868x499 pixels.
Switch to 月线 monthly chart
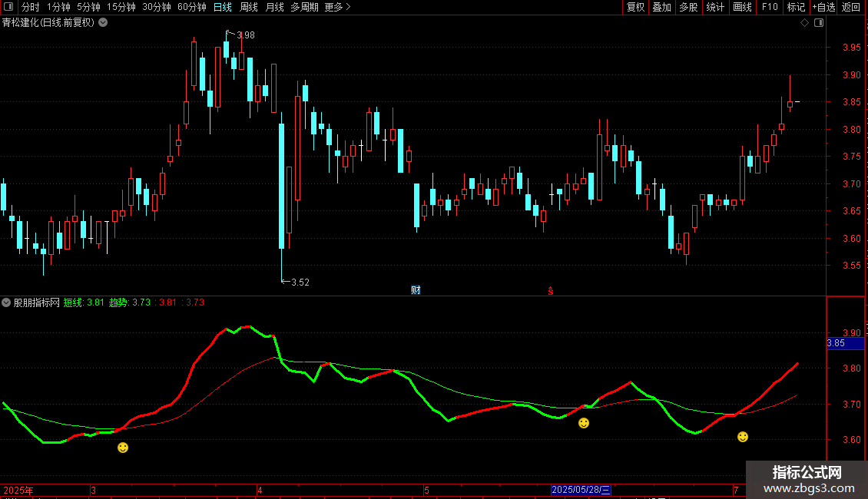[274, 7]
